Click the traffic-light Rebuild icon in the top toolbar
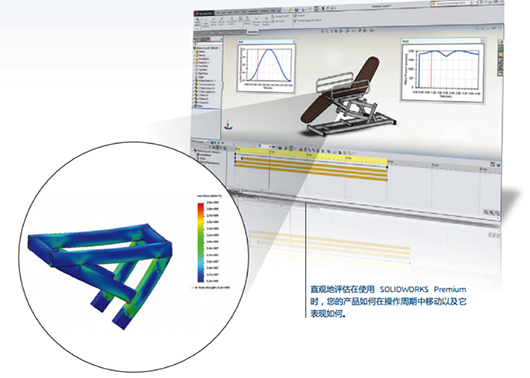 (323, 8)
